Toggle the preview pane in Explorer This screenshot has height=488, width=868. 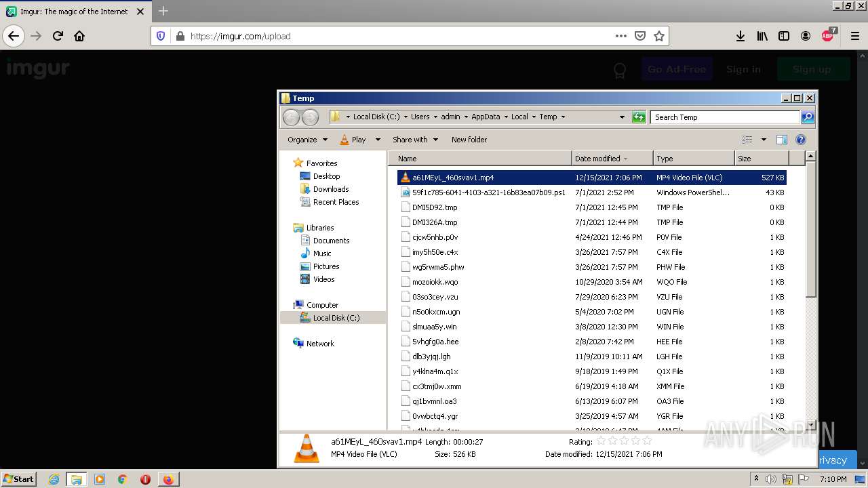[x=781, y=140]
